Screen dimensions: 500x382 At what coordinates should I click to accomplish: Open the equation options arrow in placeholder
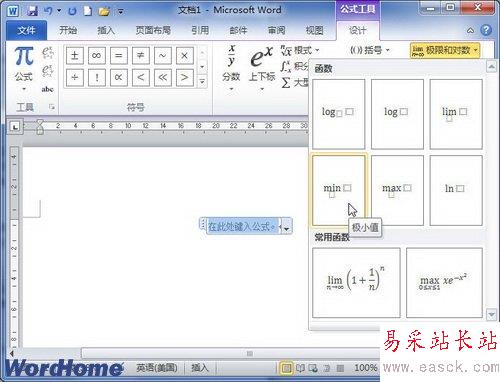click(286, 228)
